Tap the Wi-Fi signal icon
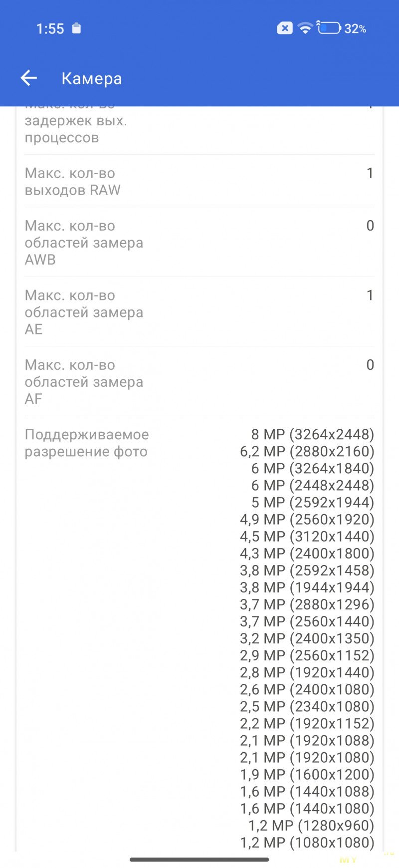The width and height of the screenshot is (399, 868). (x=305, y=28)
